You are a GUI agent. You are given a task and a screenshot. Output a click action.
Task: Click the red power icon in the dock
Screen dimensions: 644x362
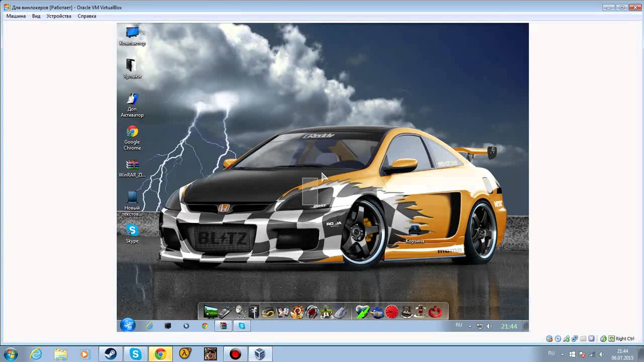tap(435, 312)
